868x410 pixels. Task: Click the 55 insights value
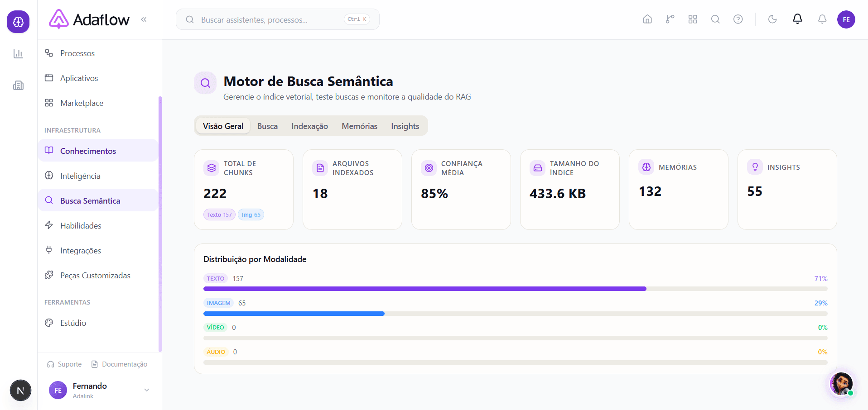tap(755, 191)
